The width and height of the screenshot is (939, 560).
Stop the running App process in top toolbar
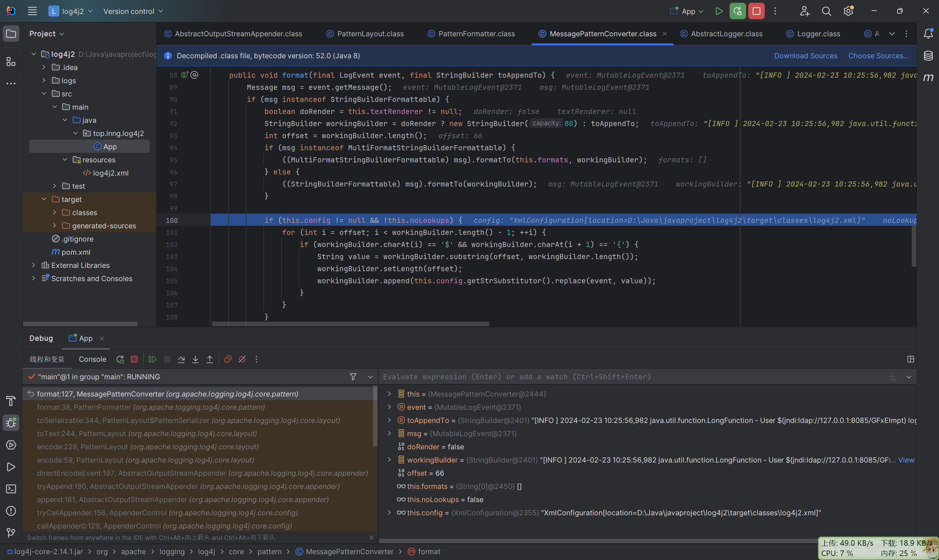click(x=756, y=11)
